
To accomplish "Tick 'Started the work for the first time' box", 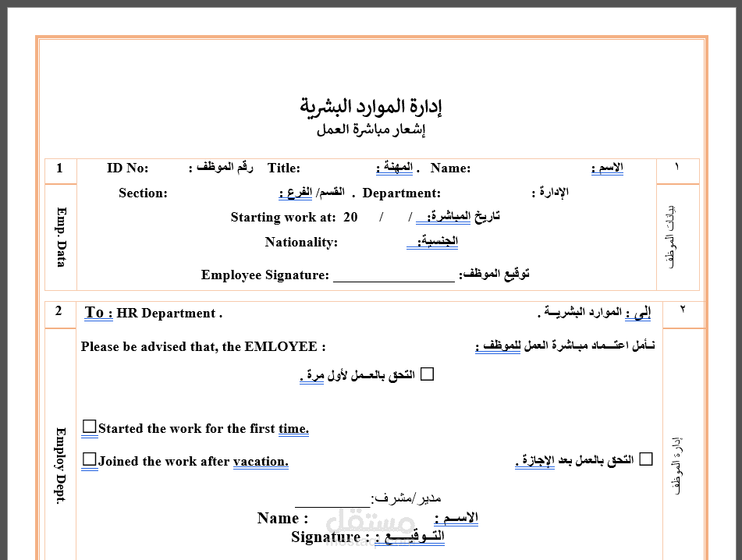I will [90, 426].
